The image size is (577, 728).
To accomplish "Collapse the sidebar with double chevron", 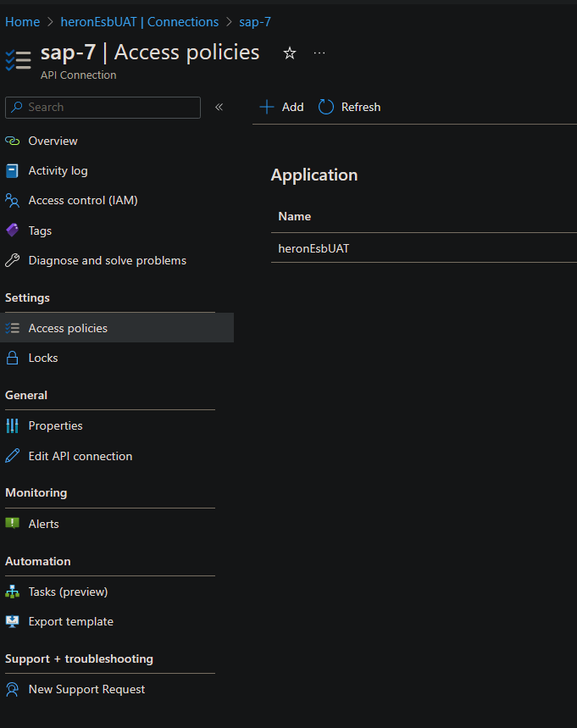I will click(219, 108).
